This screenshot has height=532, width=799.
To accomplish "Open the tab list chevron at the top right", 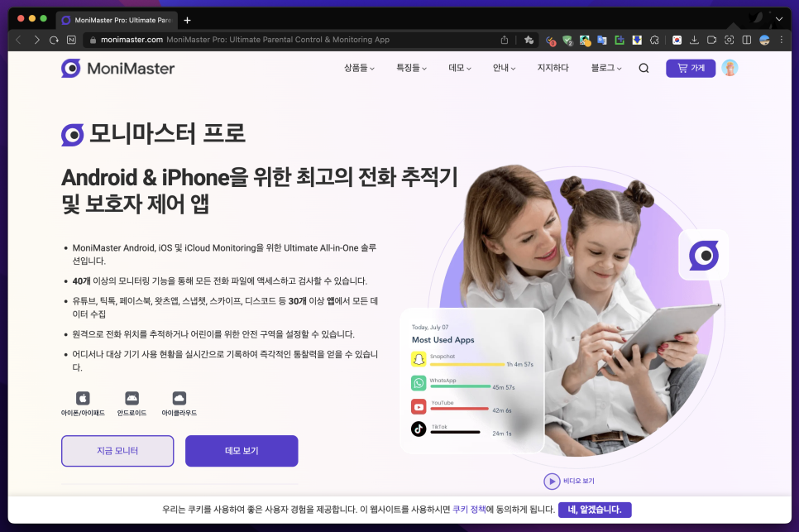I will pos(779,19).
